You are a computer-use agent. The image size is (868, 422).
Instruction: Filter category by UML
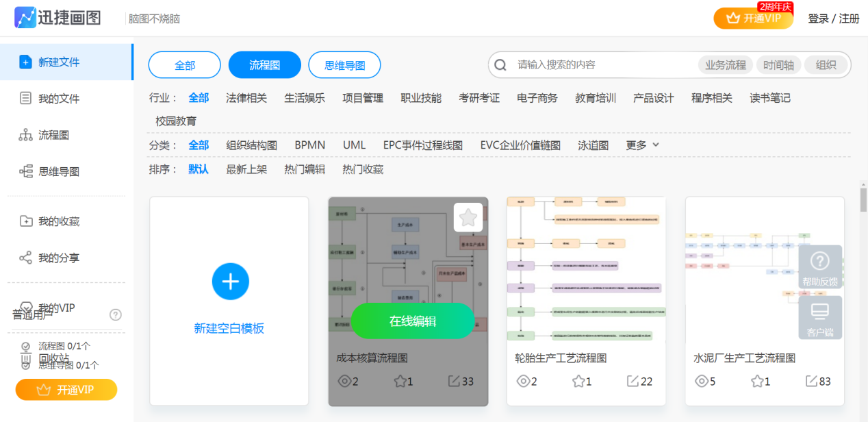[354, 145]
